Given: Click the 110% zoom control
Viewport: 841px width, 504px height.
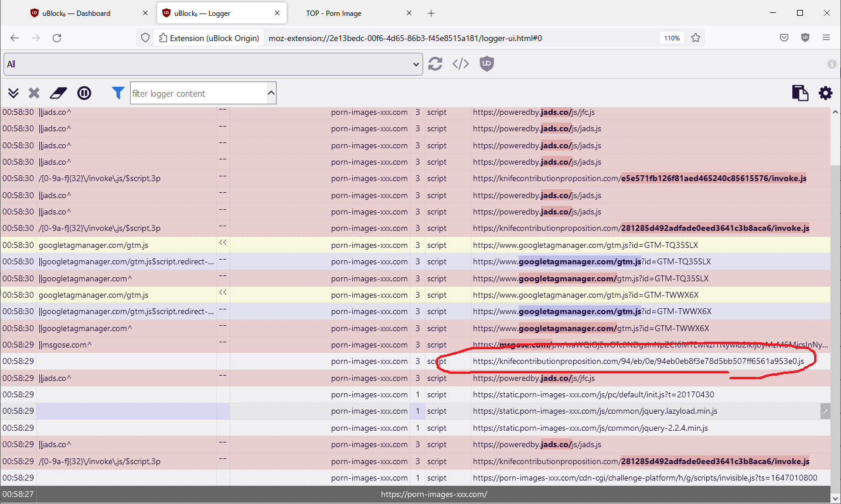Looking at the screenshot, I should [672, 38].
